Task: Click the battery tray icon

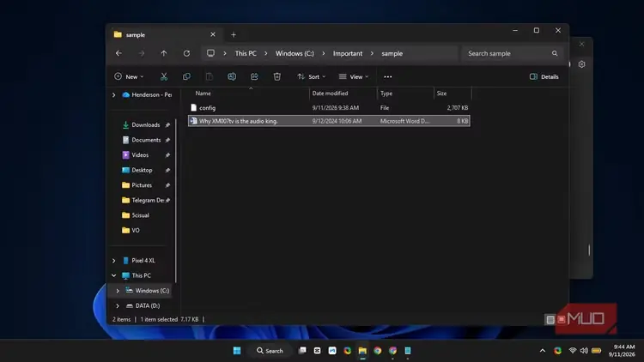Action: [597, 351]
